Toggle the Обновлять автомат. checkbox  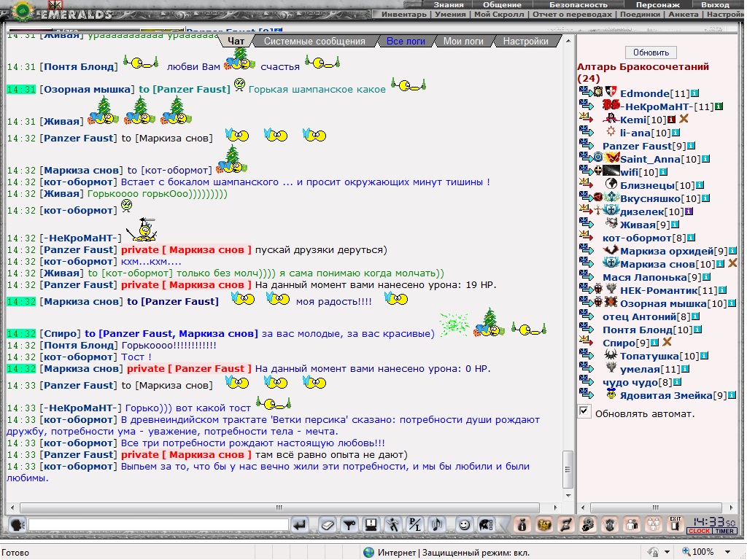[584, 412]
